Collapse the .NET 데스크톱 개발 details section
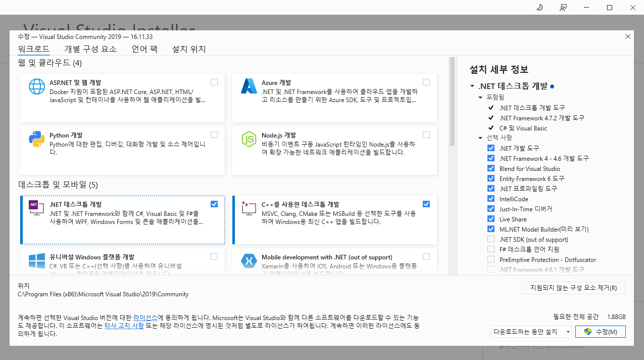The height and width of the screenshot is (360, 644). click(x=472, y=86)
